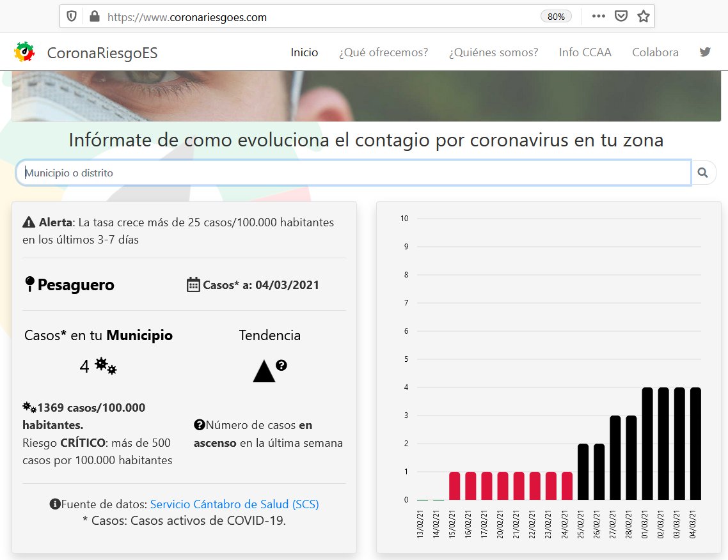
Task: Click the black bar for 01/03/21
Action: 647,444
